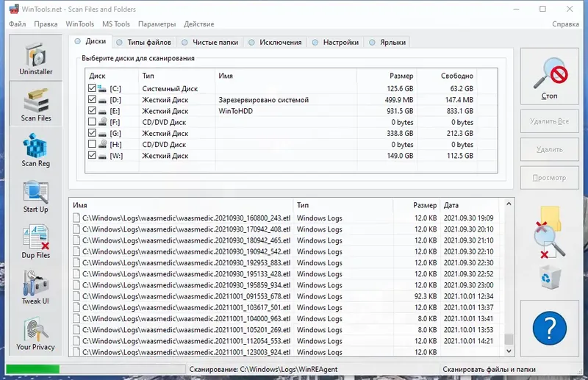Viewport: 588px width, 380px height.
Task: Click the folder with magnifier icon
Action: point(549,232)
